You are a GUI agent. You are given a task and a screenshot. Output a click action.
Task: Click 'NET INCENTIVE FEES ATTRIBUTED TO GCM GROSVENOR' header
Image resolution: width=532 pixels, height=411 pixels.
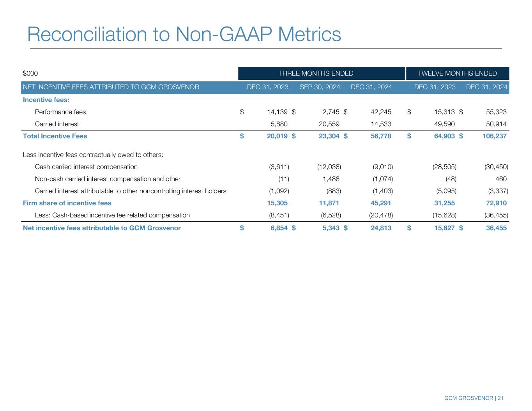coord(111,87)
